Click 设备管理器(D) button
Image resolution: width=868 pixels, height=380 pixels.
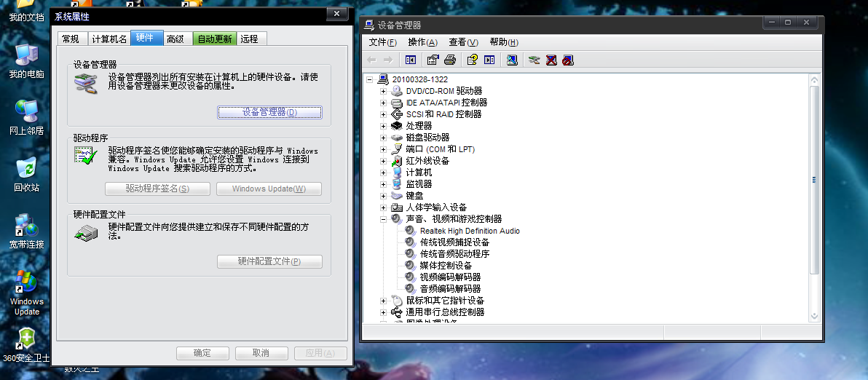[x=269, y=112]
